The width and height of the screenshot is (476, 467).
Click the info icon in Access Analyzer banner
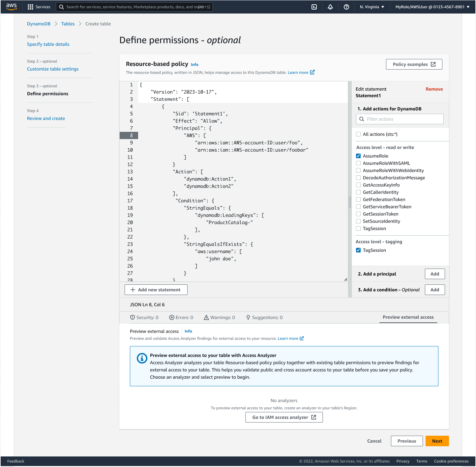142,358
